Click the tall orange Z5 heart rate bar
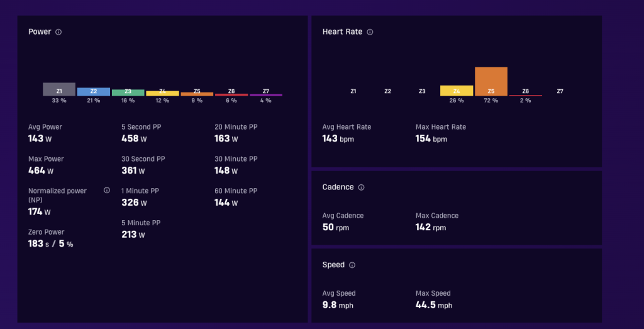This screenshot has width=644, height=329. [491, 82]
